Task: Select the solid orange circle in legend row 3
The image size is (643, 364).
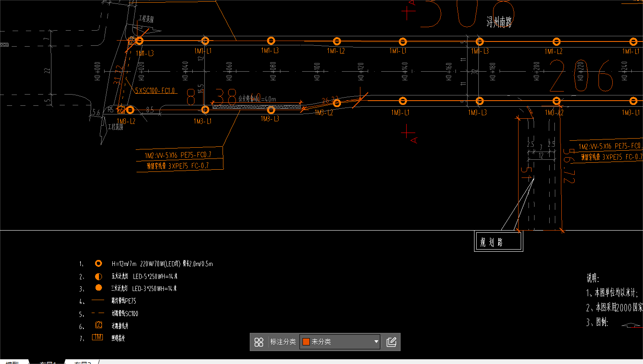Action: click(x=99, y=288)
